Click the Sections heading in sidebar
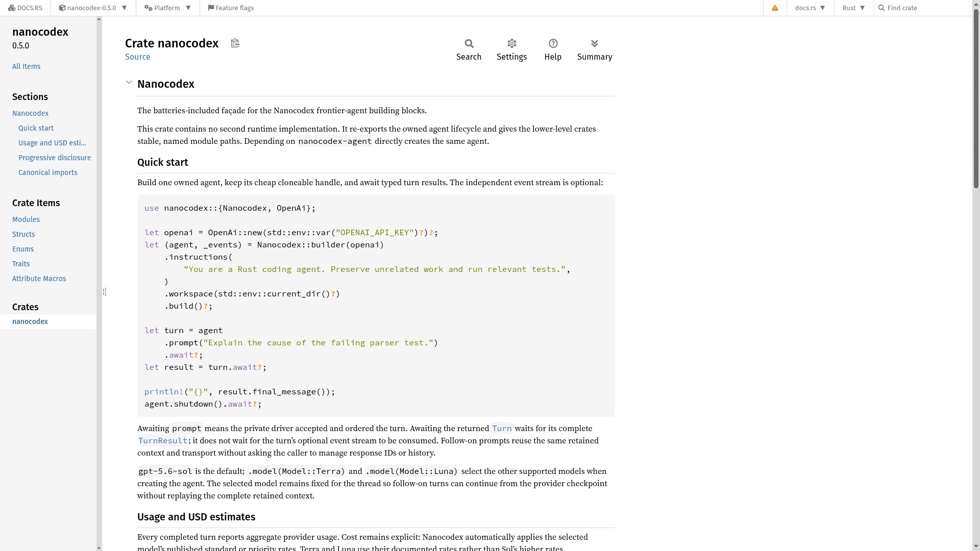The width and height of the screenshot is (980, 551). (x=30, y=97)
